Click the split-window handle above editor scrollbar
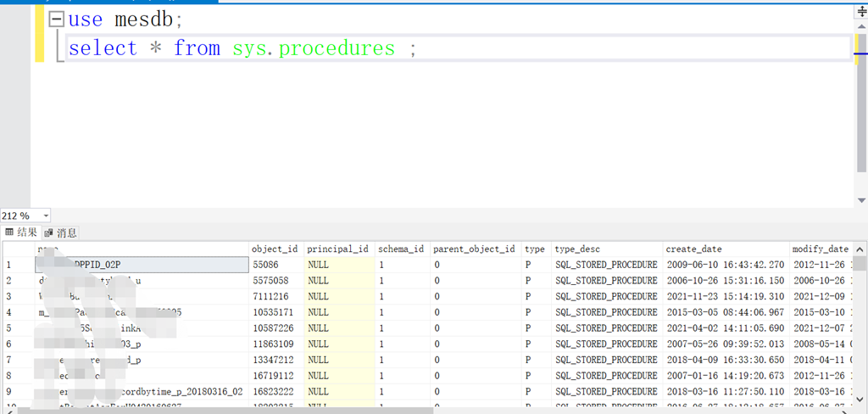This screenshot has height=414, width=868. click(861, 10)
